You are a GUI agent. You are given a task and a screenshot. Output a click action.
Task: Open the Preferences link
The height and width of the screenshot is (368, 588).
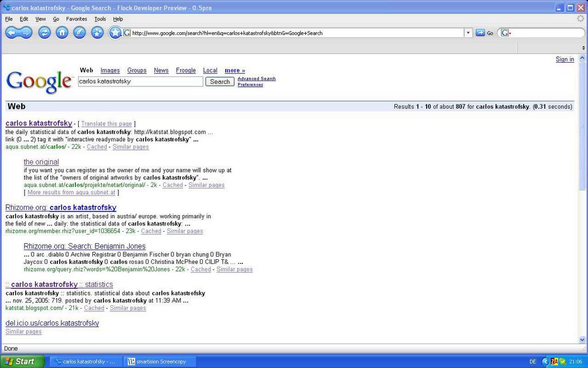point(250,85)
